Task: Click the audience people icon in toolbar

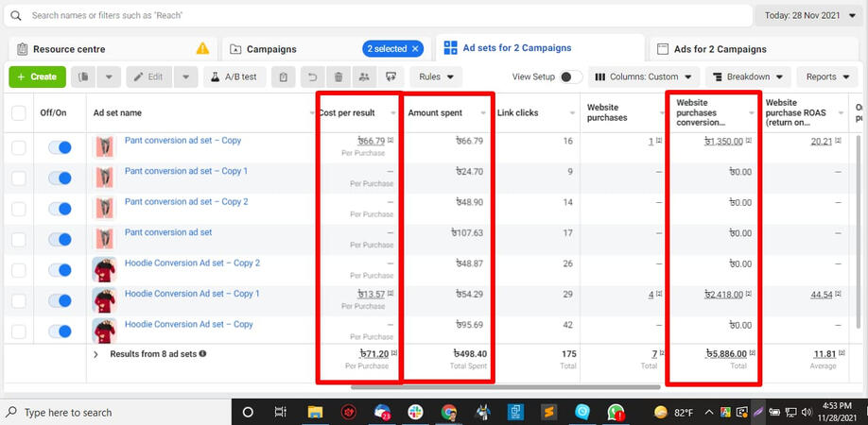Action: point(364,76)
